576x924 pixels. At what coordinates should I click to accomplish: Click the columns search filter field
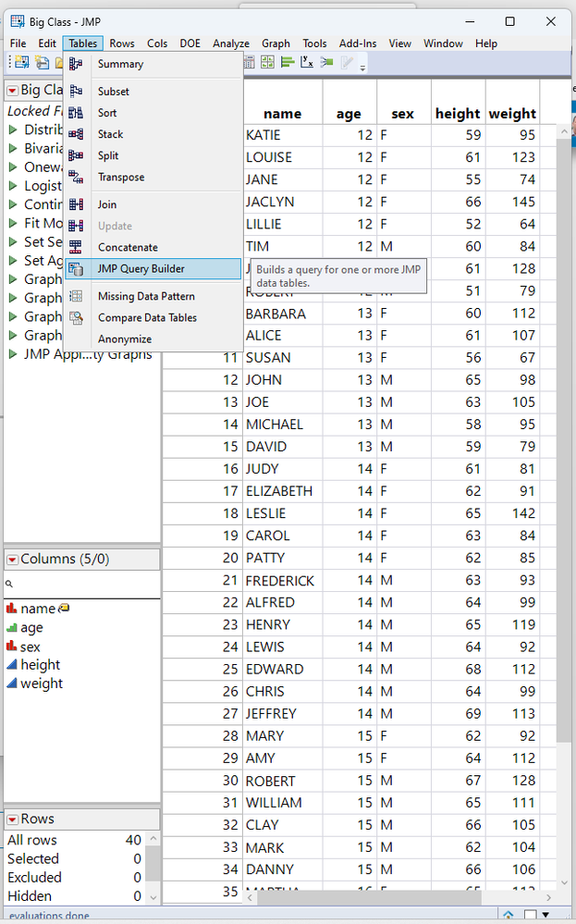pyautogui.click(x=82, y=584)
